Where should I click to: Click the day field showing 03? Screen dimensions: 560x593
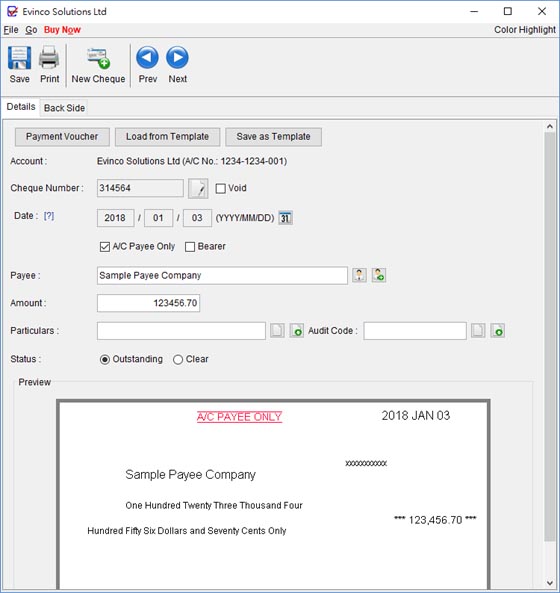[x=197, y=218]
